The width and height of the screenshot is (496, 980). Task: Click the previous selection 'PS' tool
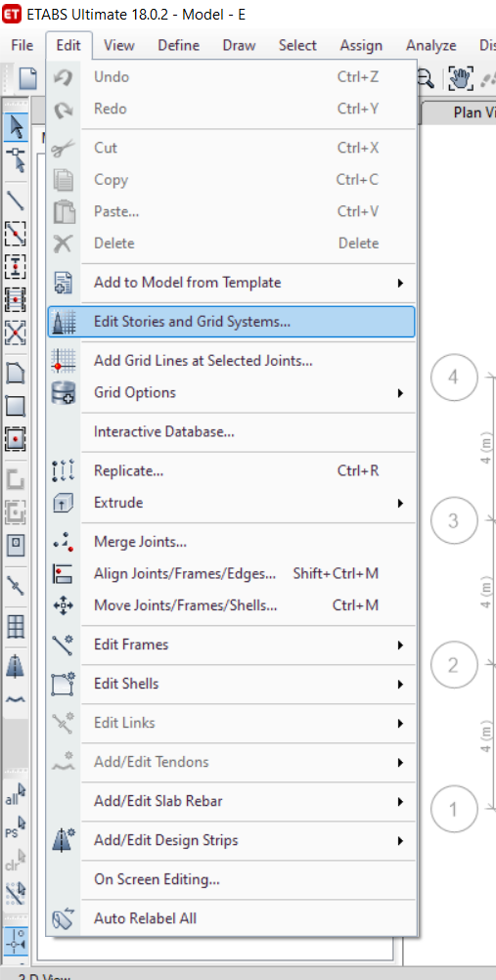click(x=16, y=829)
